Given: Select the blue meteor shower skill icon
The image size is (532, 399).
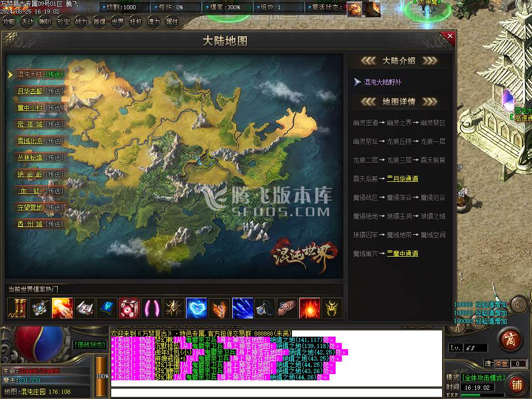Looking at the screenshot, I should point(243,308).
